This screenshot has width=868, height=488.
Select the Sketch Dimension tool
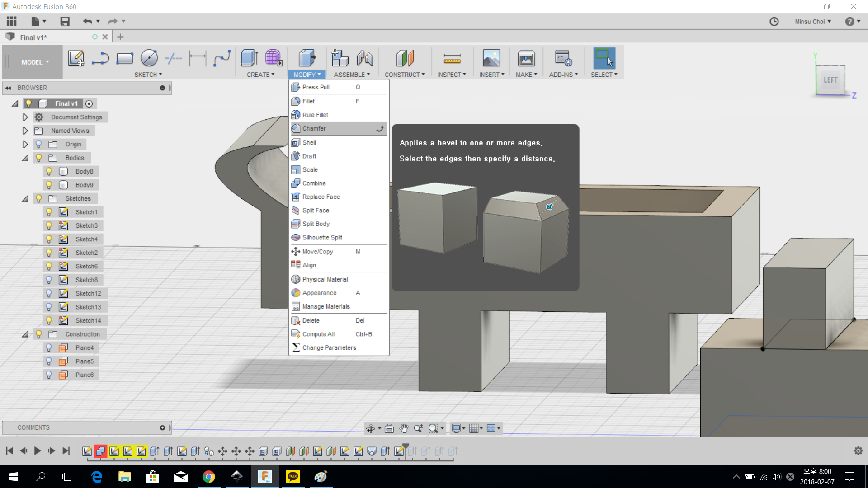tap(198, 58)
